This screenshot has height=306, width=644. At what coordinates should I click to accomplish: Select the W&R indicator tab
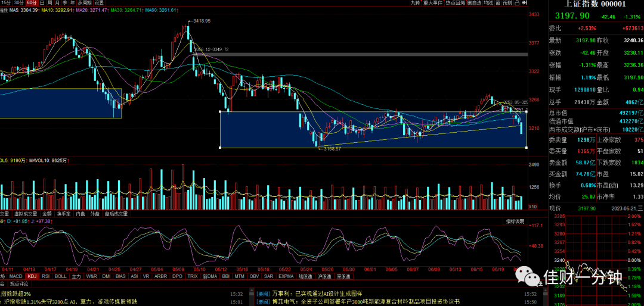(x=92, y=276)
